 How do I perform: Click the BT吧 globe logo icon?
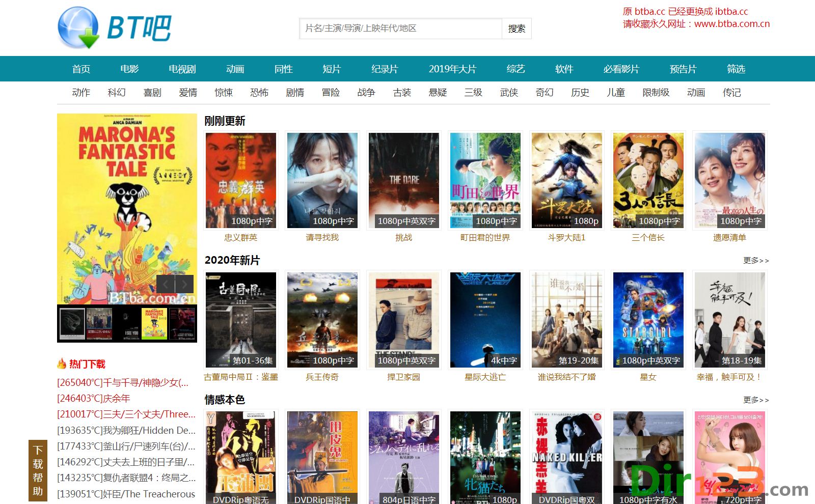pos(78,27)
